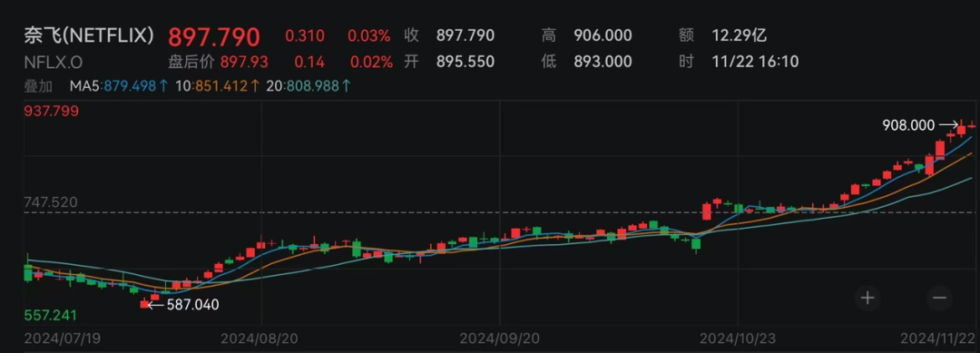The width and height of the screenshot is (980, 353).
Task: Click the low price 893.000
Action: [x=603, y=62]
